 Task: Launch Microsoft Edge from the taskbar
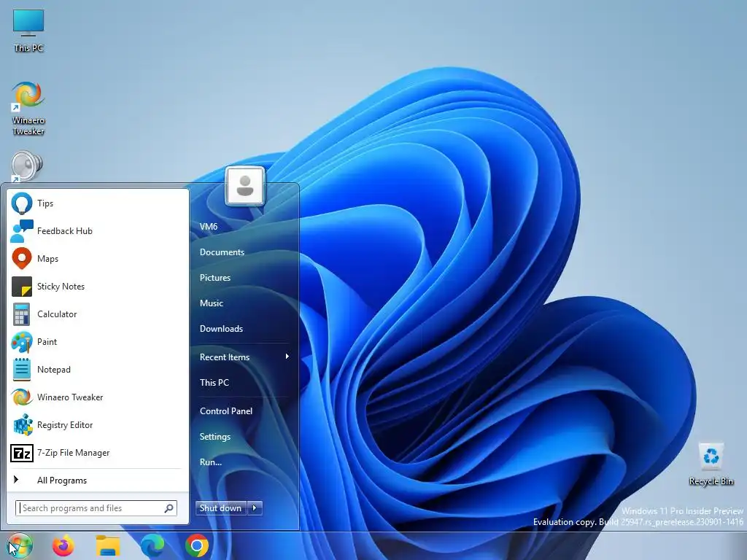click(x=152, y=545)
